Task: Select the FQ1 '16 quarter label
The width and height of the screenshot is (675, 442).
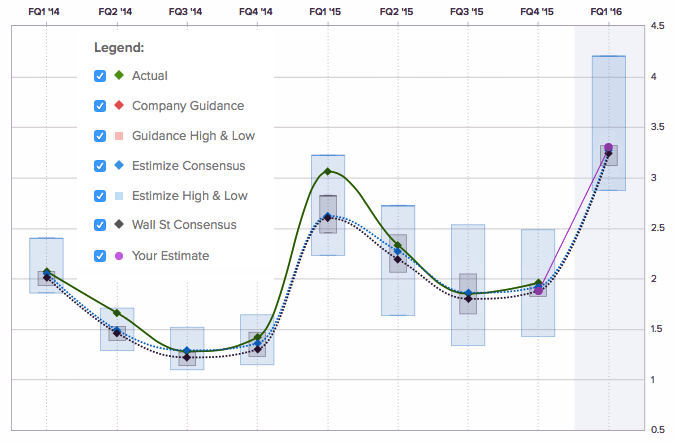Action: (609, 10)
